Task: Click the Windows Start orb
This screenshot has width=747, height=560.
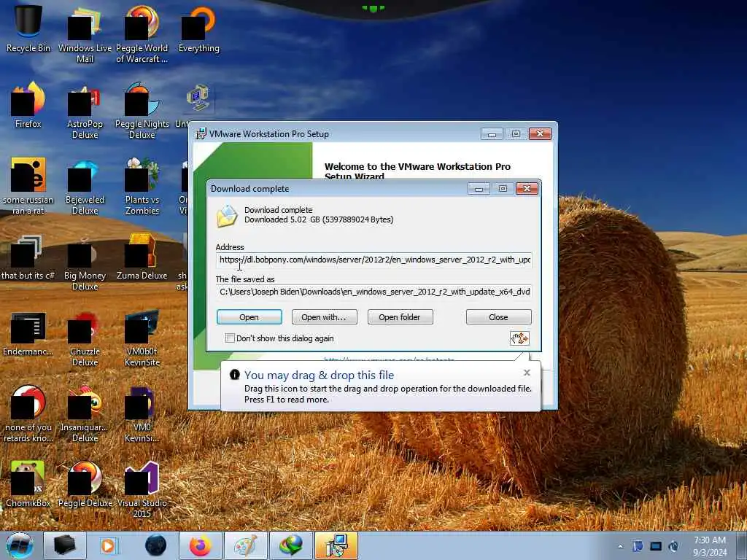Action: [20, 545]
